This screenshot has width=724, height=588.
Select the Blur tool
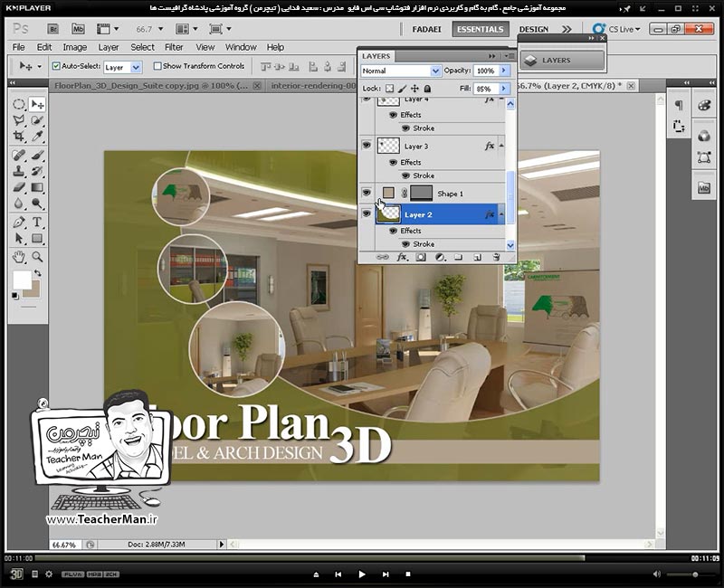(19, 204)
